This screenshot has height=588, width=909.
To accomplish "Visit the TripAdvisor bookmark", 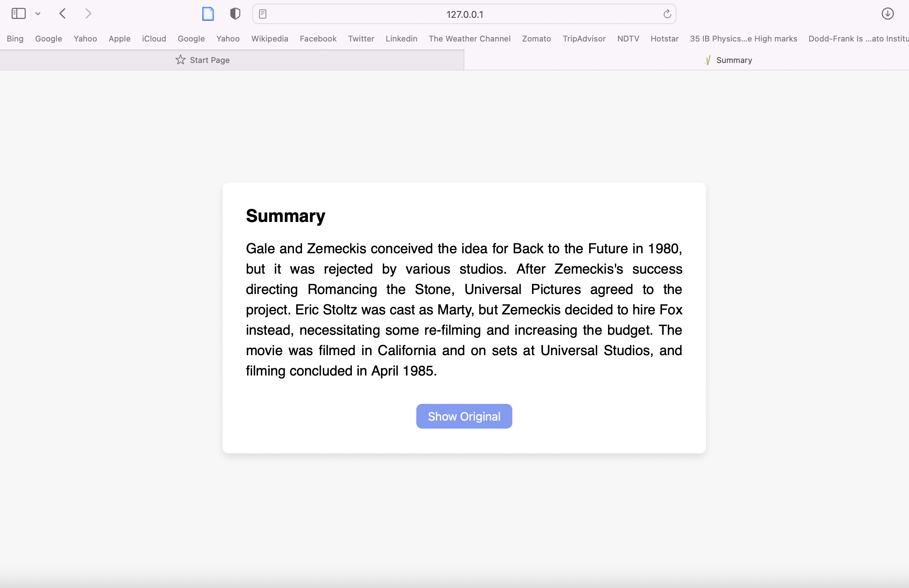I will (x=584, y=39).
